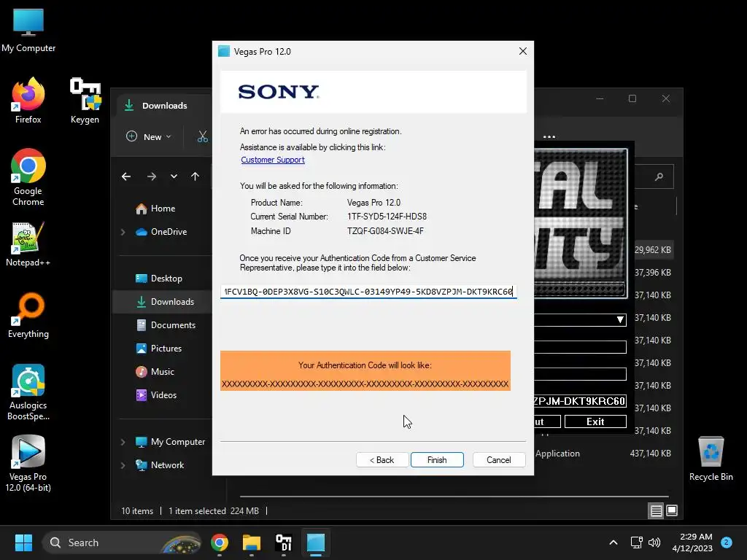Click the volume speaker tray icon
This screenshot has height=560, width=747.
coord(654,542)
